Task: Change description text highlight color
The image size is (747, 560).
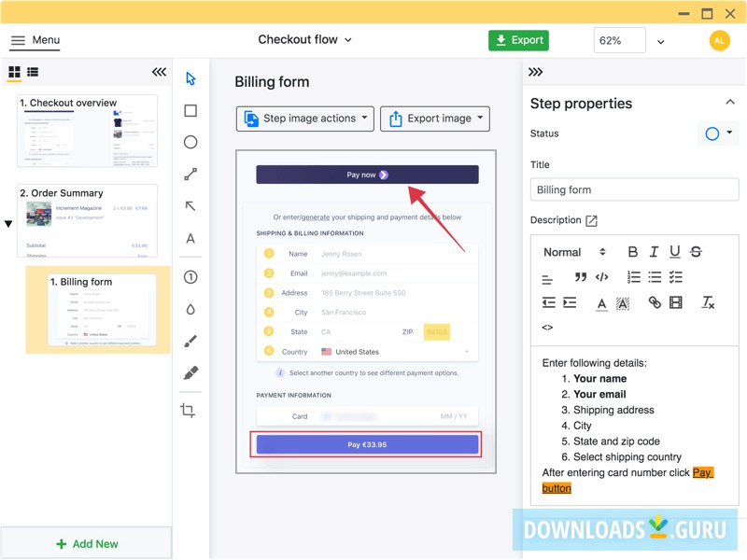Action: click(x=623, y=303)
